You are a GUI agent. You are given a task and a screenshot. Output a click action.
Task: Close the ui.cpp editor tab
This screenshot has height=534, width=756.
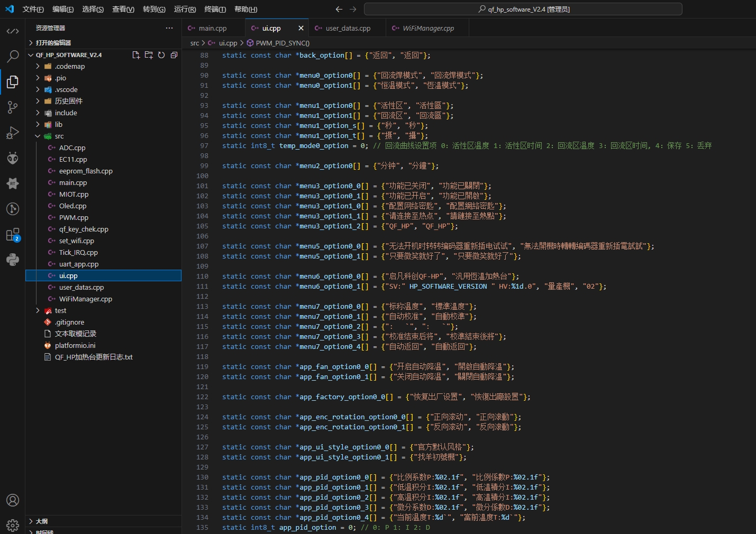click(301, 29)
